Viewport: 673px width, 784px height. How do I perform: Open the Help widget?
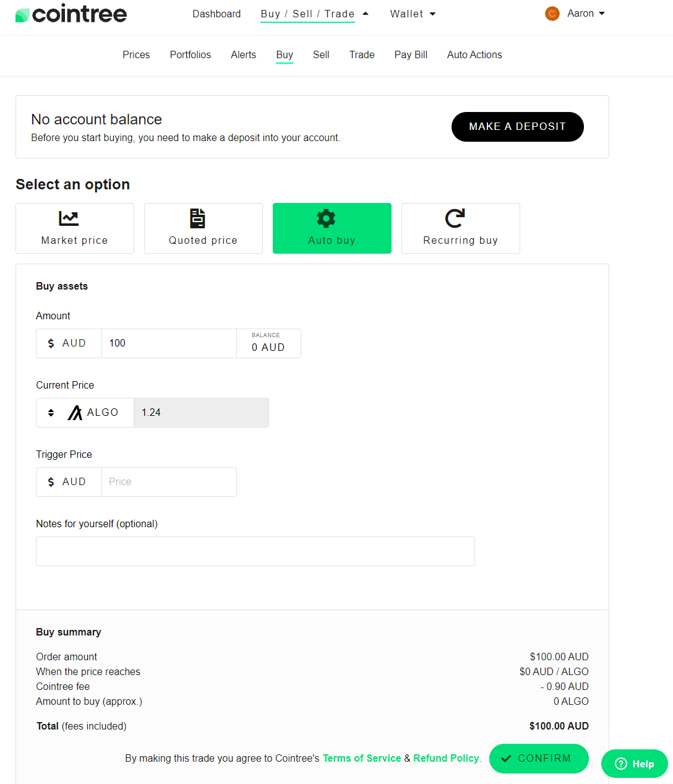(635, 764)
